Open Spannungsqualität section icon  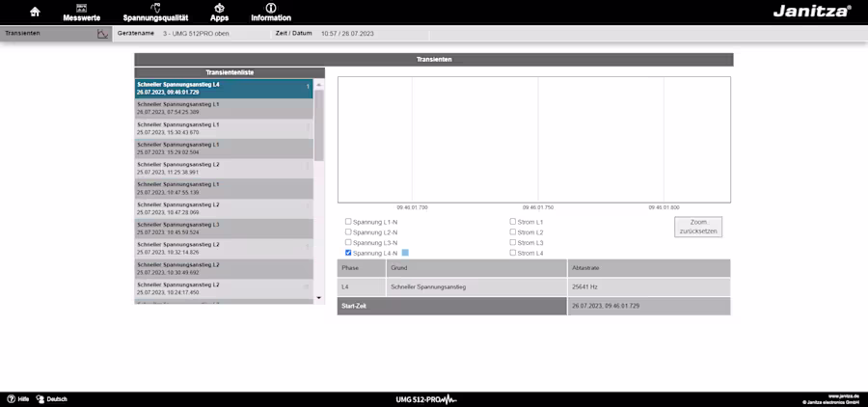pos(155,8)
